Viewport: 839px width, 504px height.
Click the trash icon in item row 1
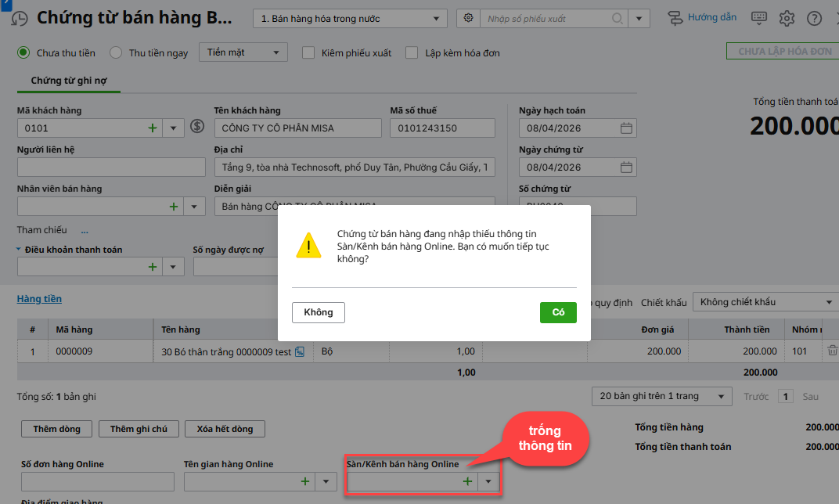(x=833, y=351)
